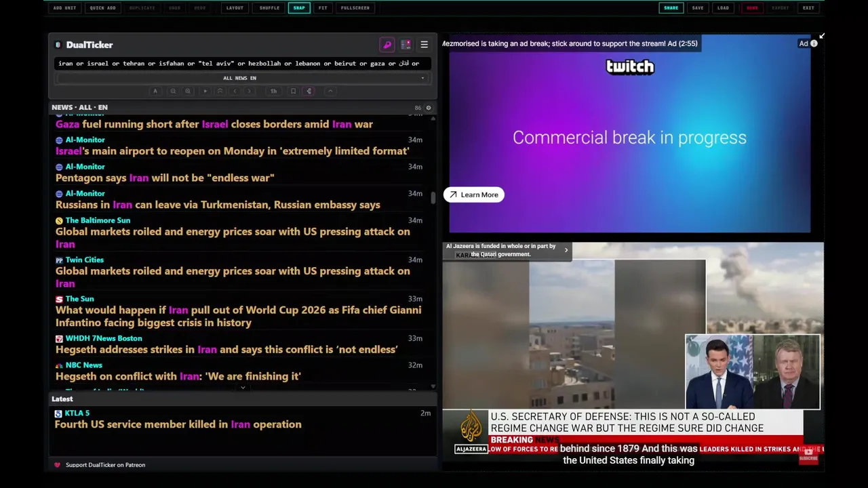Go to previous using the left arrow icon

235,91
